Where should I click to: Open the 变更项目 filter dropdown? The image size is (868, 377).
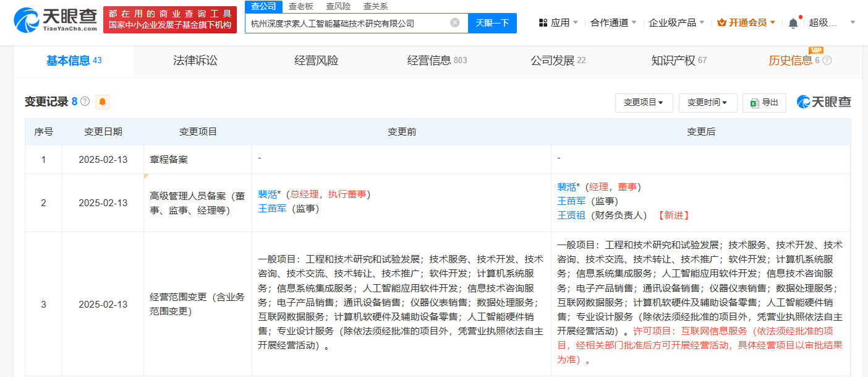[x=644, y=103]
